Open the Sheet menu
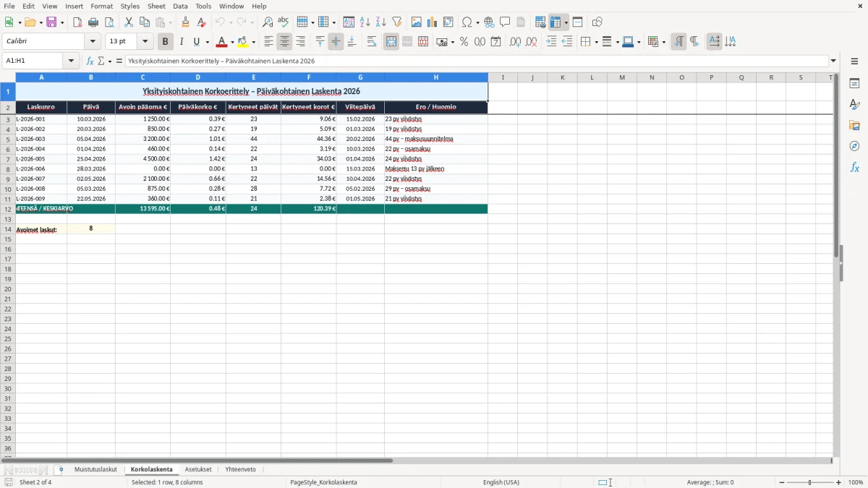The width and height of the screenshot is (868, 488). pyautogui.click(x=156, y=6)
